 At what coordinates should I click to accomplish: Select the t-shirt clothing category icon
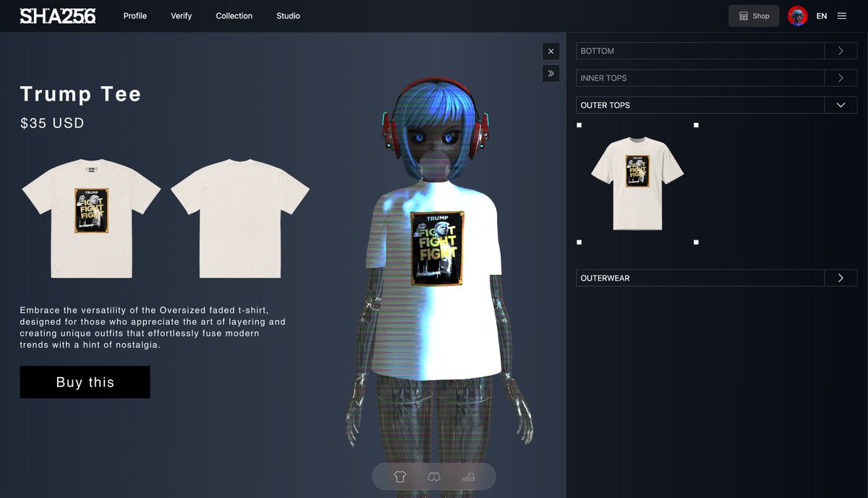[x=399, y=476]
